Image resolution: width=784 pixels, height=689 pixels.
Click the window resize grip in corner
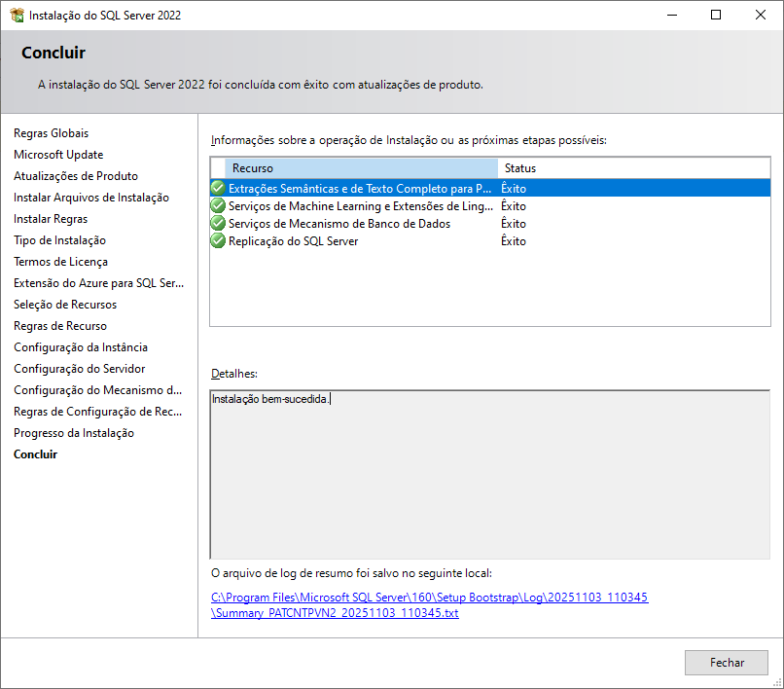[x=778, y=683]
